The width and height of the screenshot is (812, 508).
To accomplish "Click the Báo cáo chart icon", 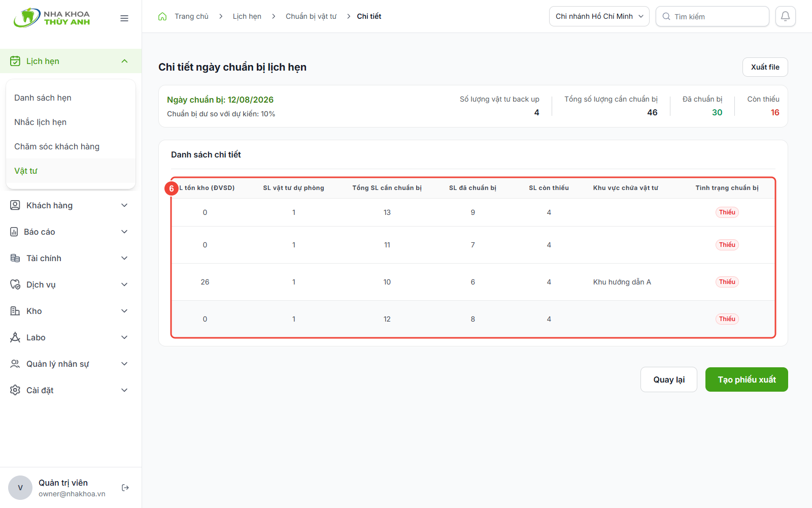I will point(14,232).
